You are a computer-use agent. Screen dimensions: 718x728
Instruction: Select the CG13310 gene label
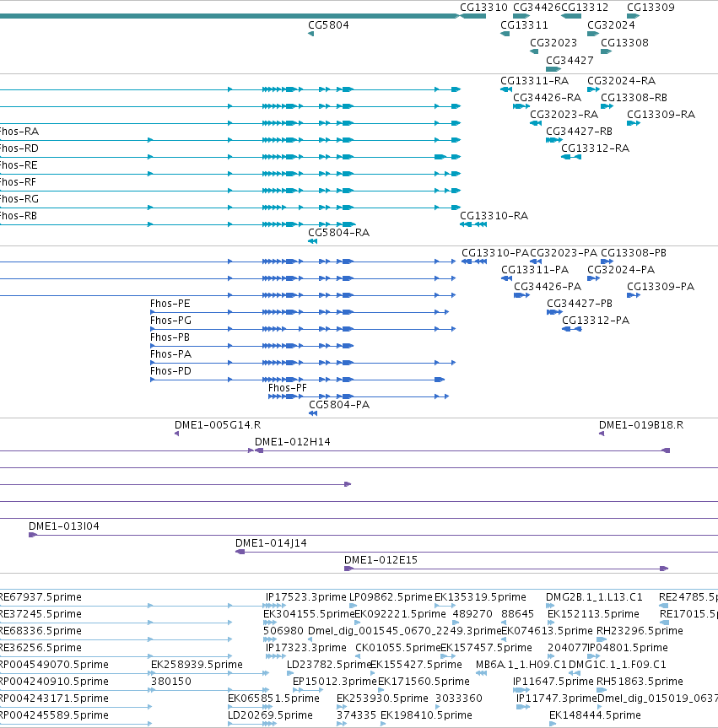coord(483,8)
